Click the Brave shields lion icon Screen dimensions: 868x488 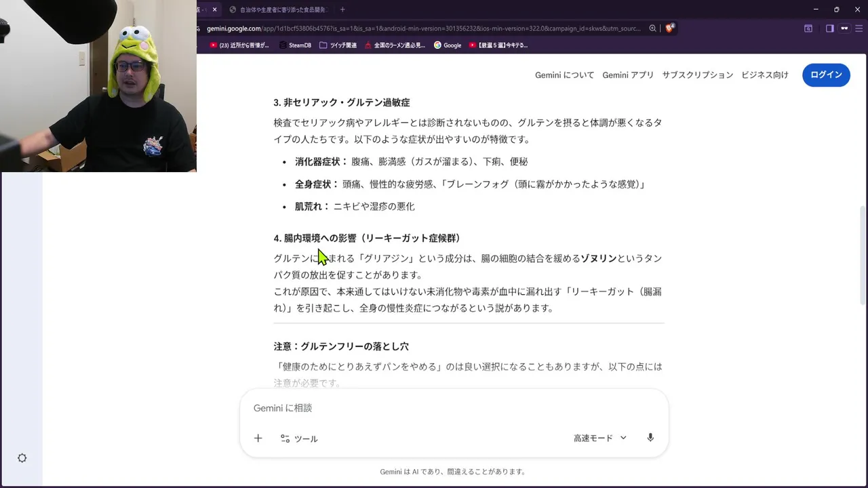669,28
